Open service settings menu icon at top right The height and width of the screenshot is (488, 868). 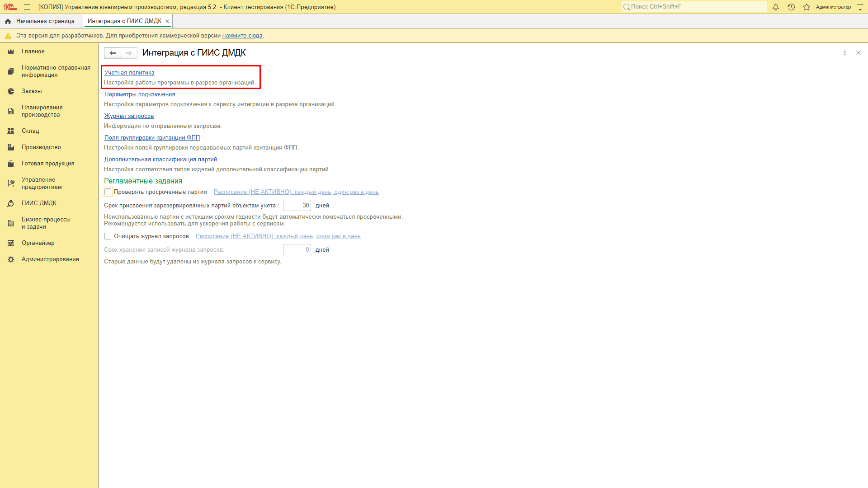click(x=860, y=7)
